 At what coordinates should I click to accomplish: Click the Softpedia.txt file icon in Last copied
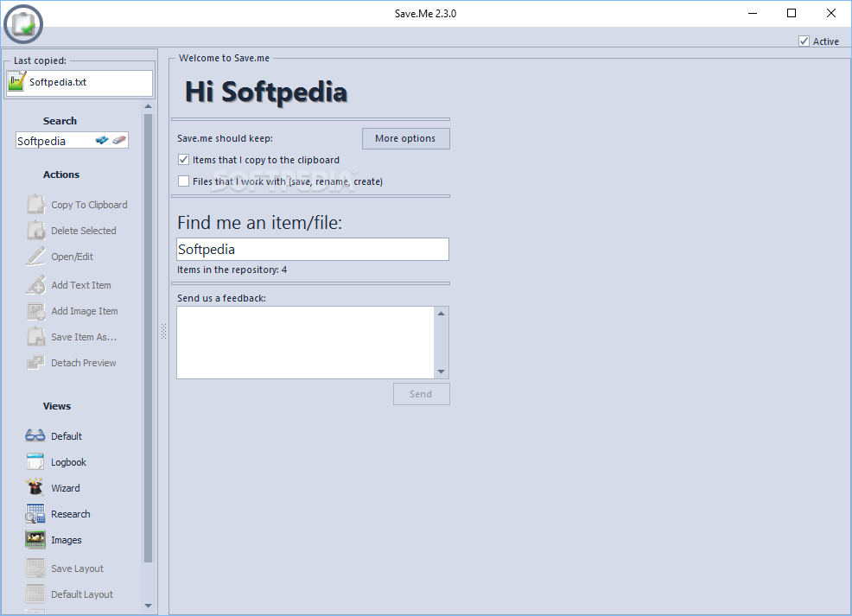(x=16, y=82)
